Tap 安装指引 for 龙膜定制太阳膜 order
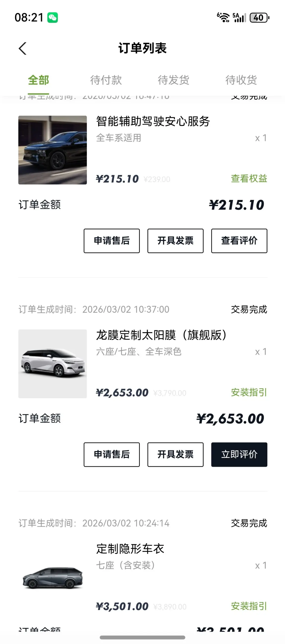The image size is (285, 644). point(249,392)
